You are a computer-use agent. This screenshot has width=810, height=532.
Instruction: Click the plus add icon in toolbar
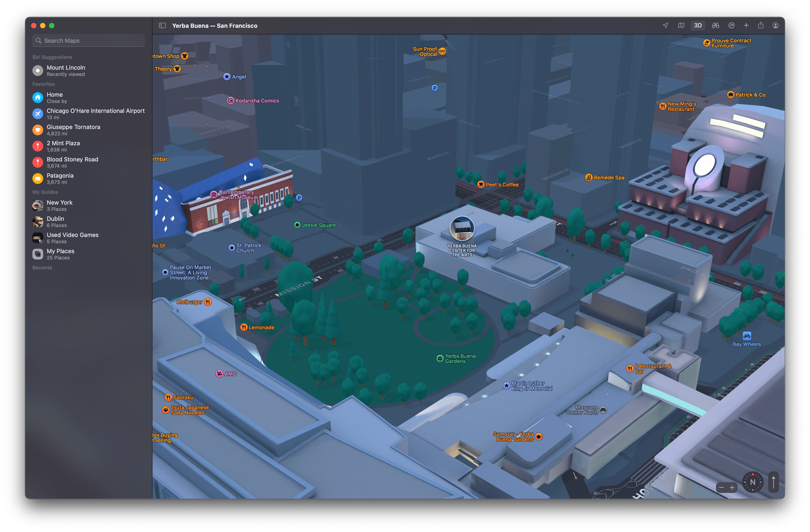tap(746, 25)
